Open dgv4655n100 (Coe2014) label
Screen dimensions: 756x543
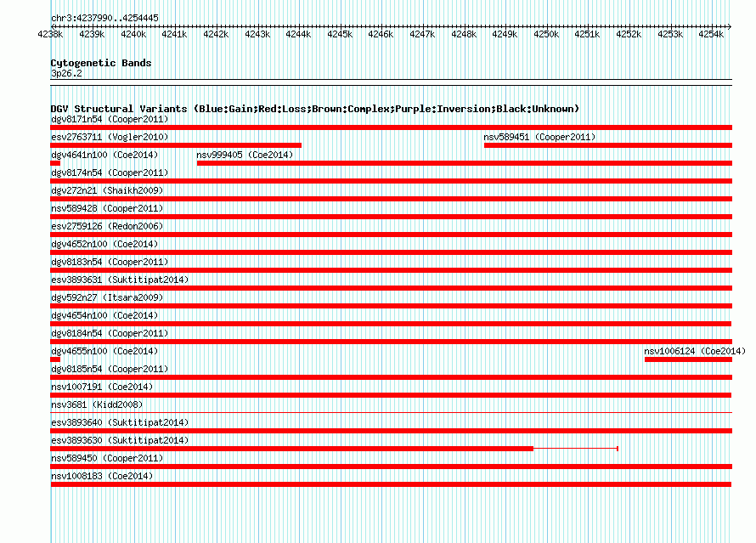click(x=104, y=352)
